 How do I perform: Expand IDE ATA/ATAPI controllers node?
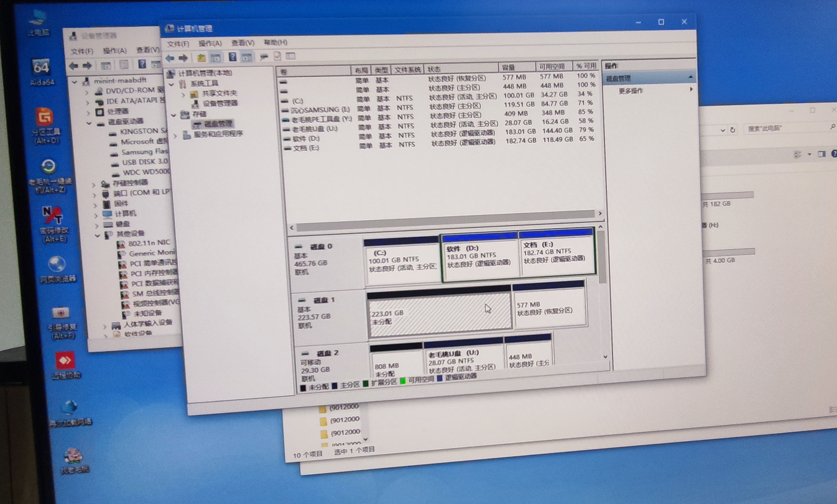(x=88, y=102)
